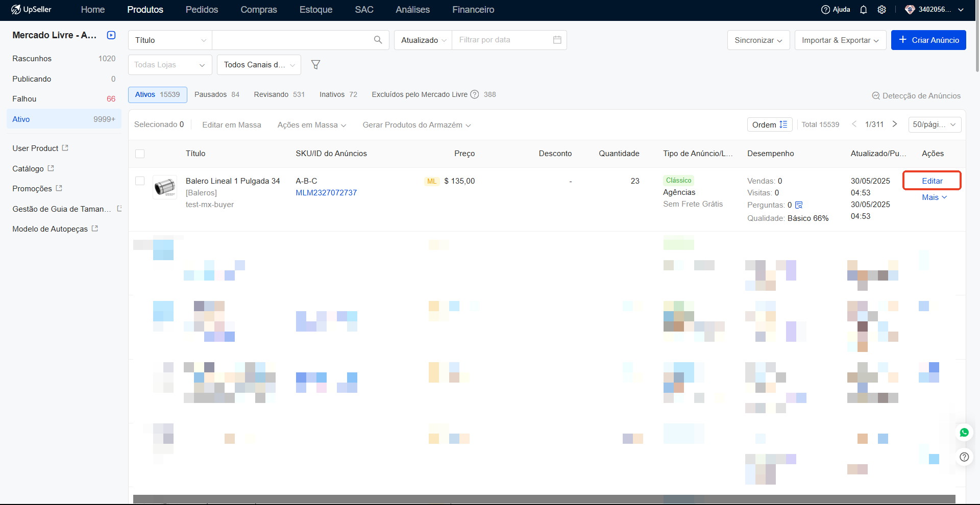Click the Criar Anúncio button
This screenshot has height=505, width=980.
928,40
